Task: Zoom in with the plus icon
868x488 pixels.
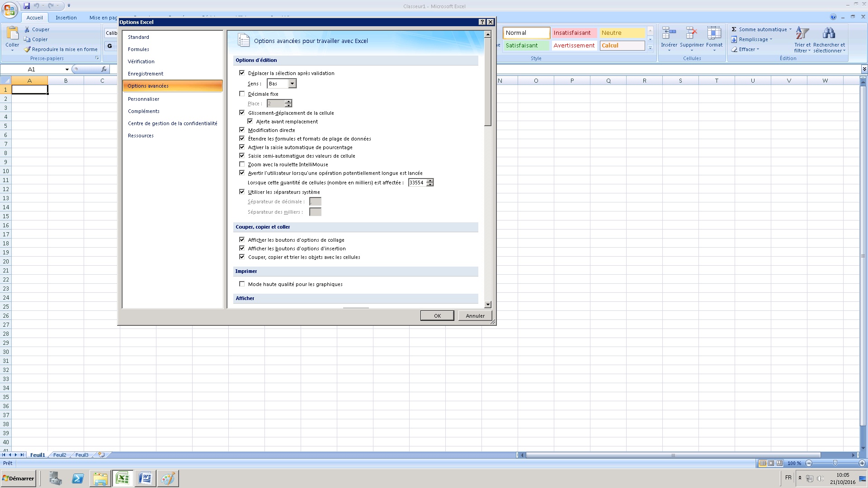Action: coord(862,463)
